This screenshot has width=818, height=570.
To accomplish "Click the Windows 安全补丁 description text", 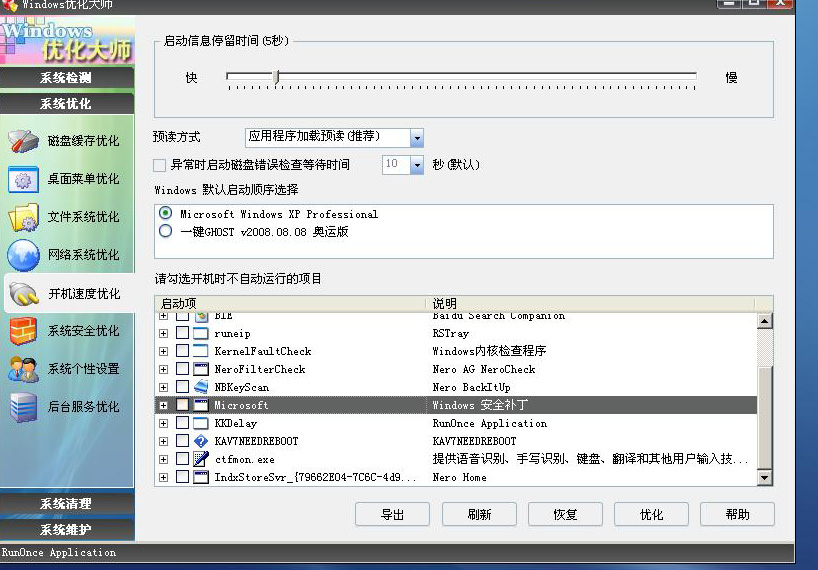I will pos(480,405).
